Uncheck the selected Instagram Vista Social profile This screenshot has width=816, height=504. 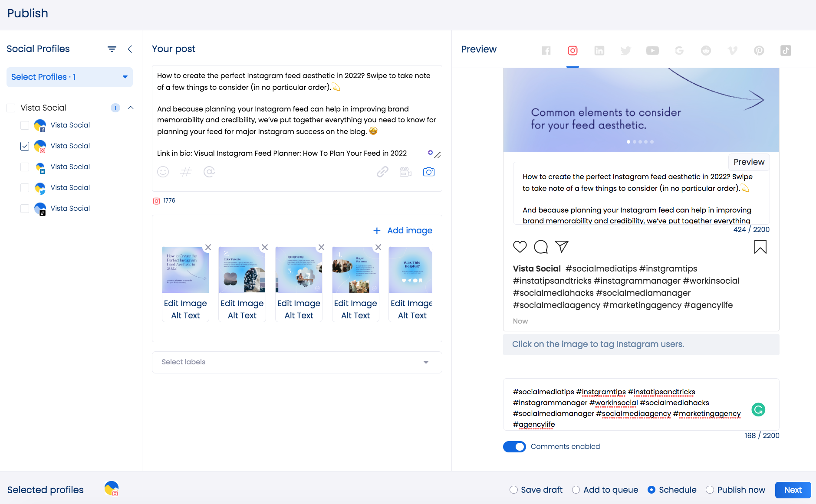[x=25, y=146]
